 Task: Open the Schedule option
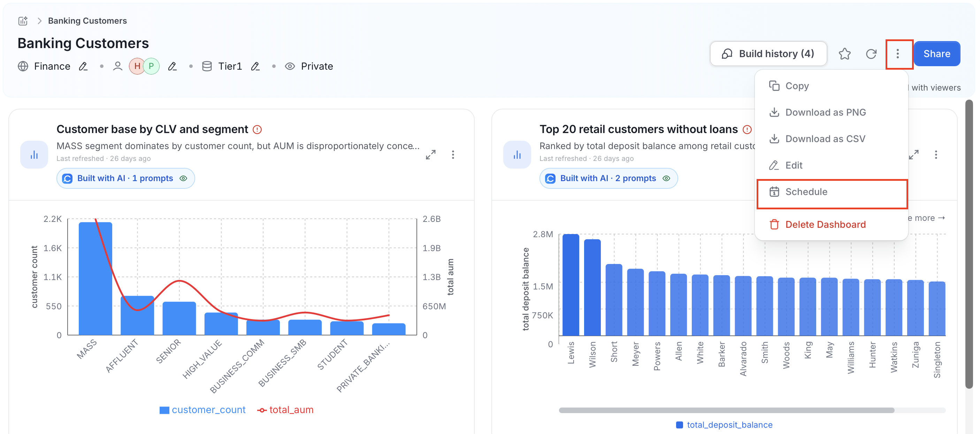[x=832, y=192]
